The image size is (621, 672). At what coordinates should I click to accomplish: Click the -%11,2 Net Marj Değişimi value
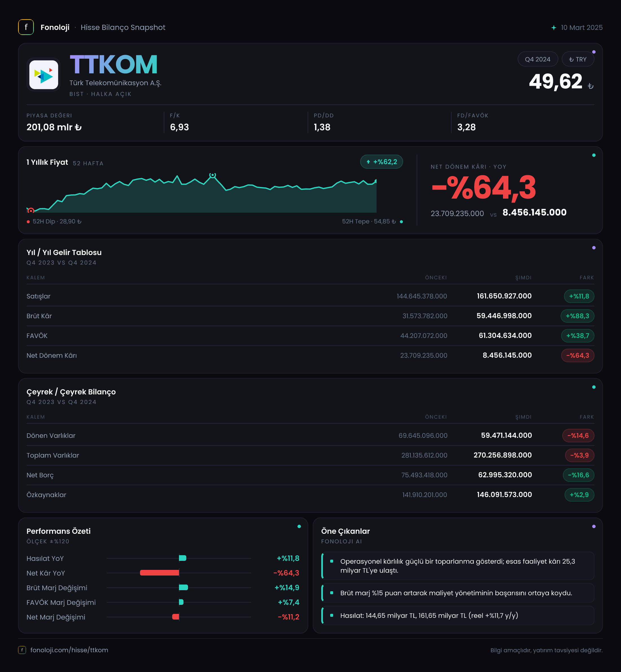point(289,617)
